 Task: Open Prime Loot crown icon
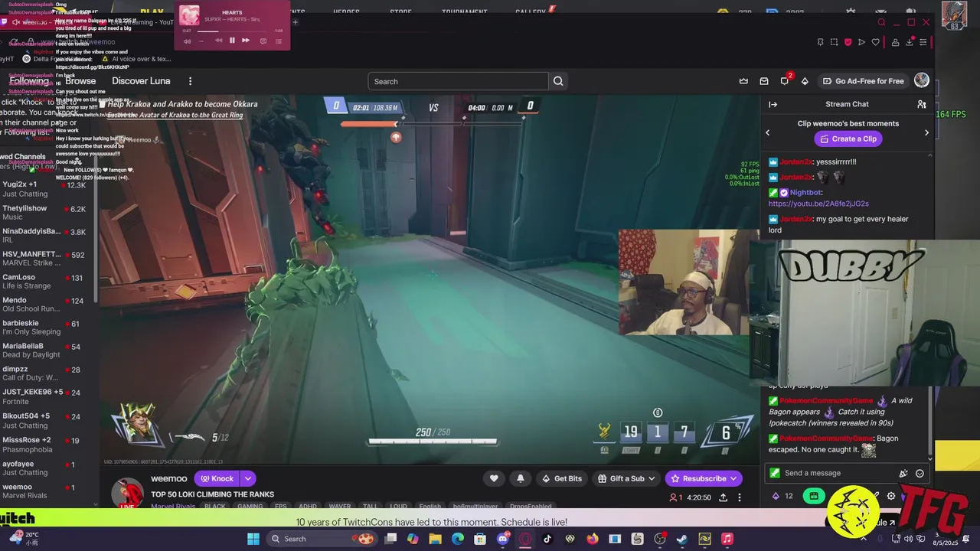pos(743,81)
